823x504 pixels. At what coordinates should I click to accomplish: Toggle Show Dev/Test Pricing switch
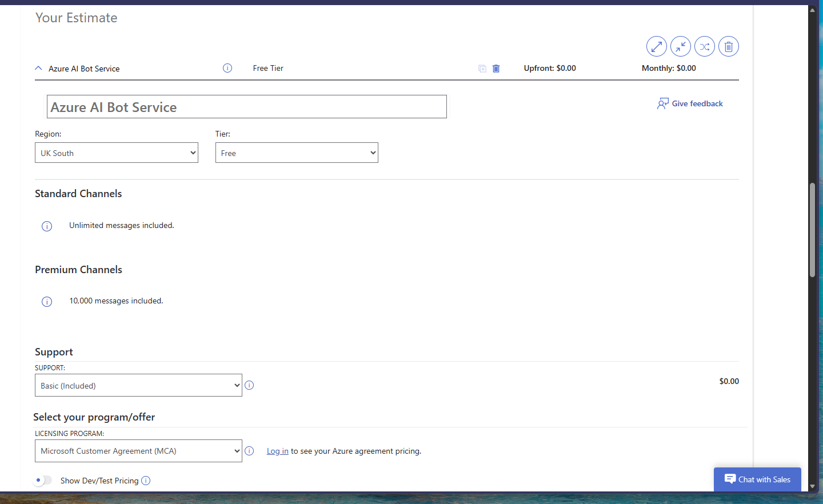(43, 481)
